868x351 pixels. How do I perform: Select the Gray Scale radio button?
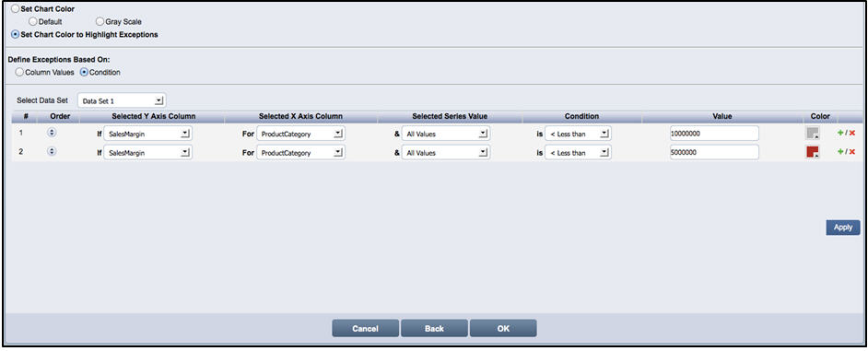[x=100, y=21]
